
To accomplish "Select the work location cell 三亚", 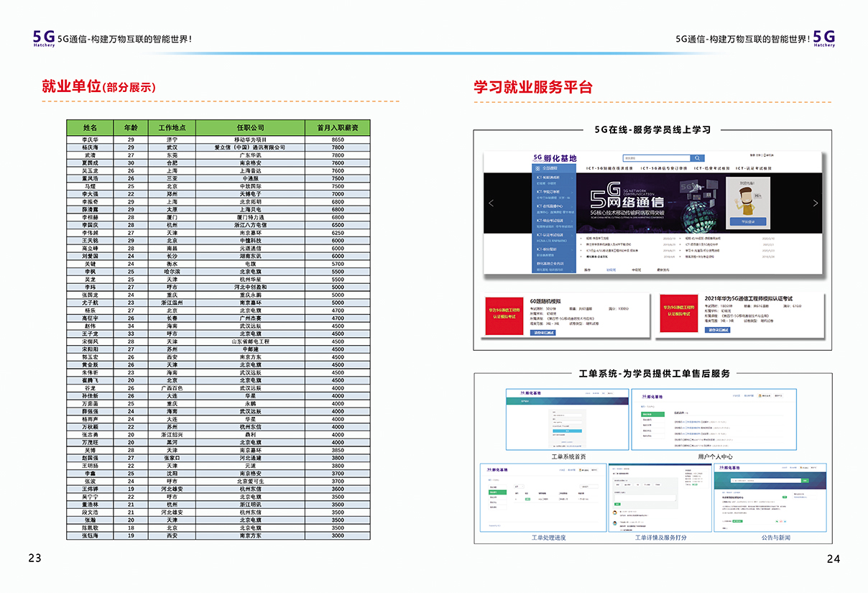I will (172, 178).
